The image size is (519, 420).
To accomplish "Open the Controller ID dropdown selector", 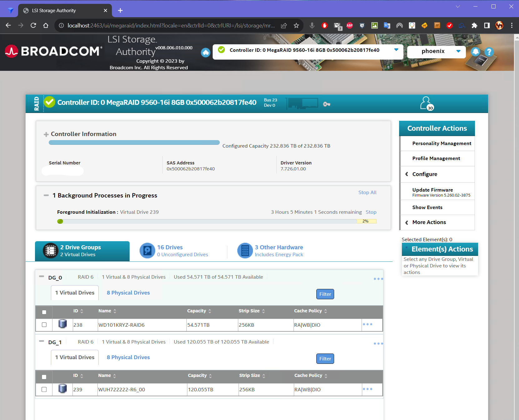I will coord(396,50).
